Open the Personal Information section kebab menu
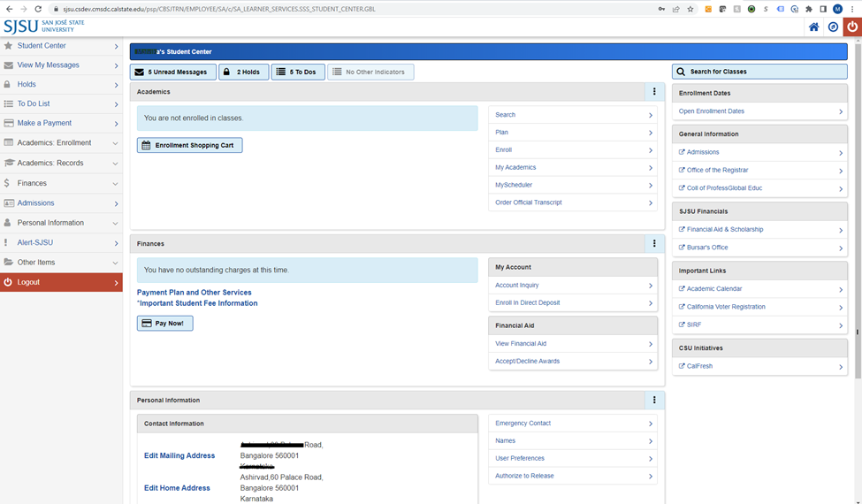The height and width of the screenshot is (504, 862). 654,400
